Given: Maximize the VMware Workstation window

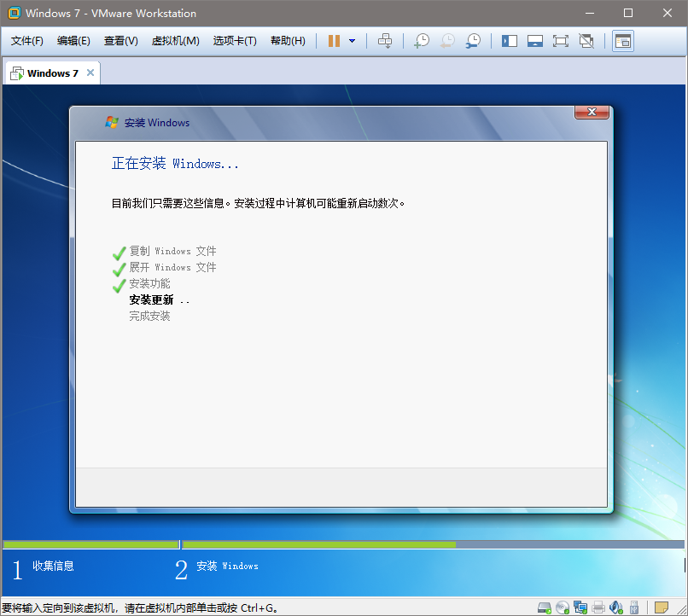Looking at the screenshot, I should (628, 13).
